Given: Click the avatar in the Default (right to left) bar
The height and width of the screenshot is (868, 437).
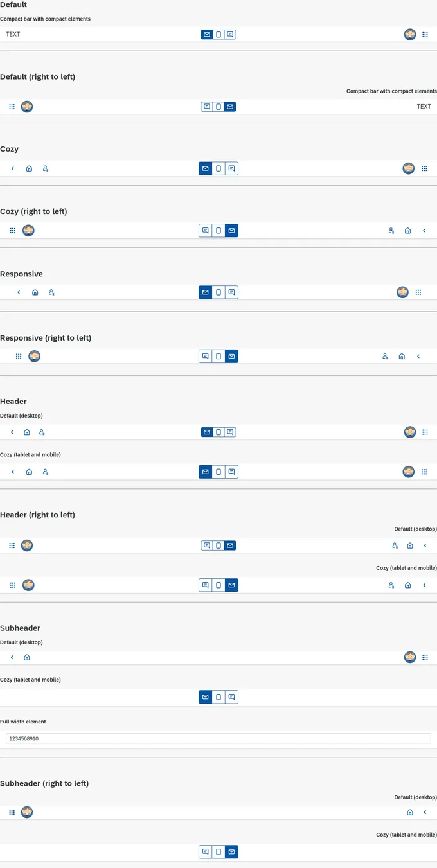Looking at the screenshot, I should (27, 107).
